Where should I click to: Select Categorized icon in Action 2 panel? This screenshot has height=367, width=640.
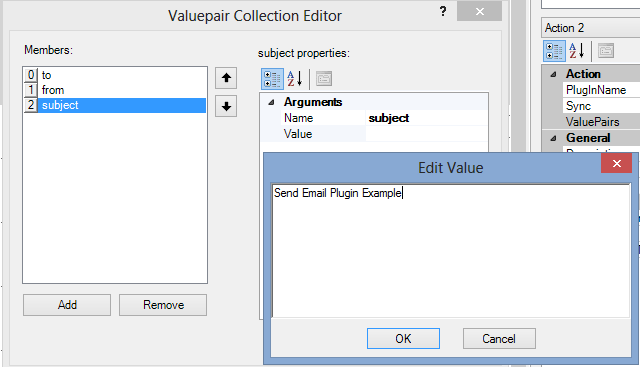554,51
